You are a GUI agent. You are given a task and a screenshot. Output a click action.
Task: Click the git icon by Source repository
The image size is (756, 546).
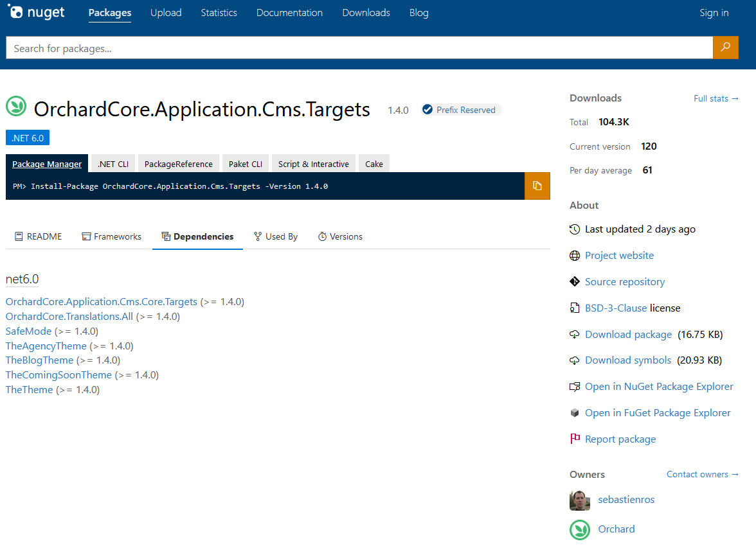pyautogui.click(x=574, y=281)
